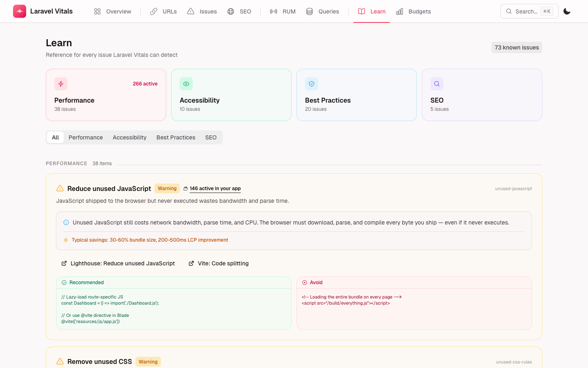Select the Performance filter tab
Image resolution: width=588 pixels, height=368 pixels.
[86, 137]
